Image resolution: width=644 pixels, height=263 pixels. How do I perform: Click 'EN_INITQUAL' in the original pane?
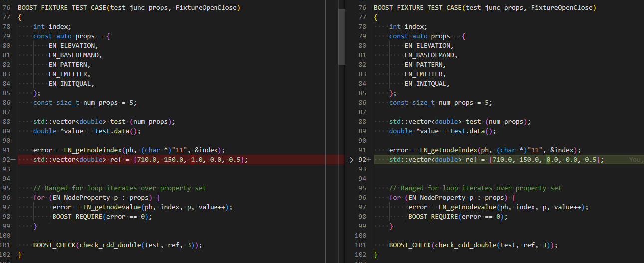pos(70,84)
